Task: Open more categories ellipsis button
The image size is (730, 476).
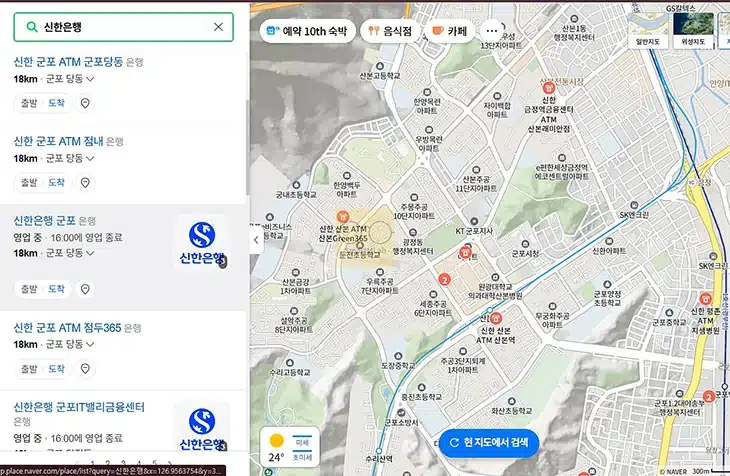Action: pos(492,31)
